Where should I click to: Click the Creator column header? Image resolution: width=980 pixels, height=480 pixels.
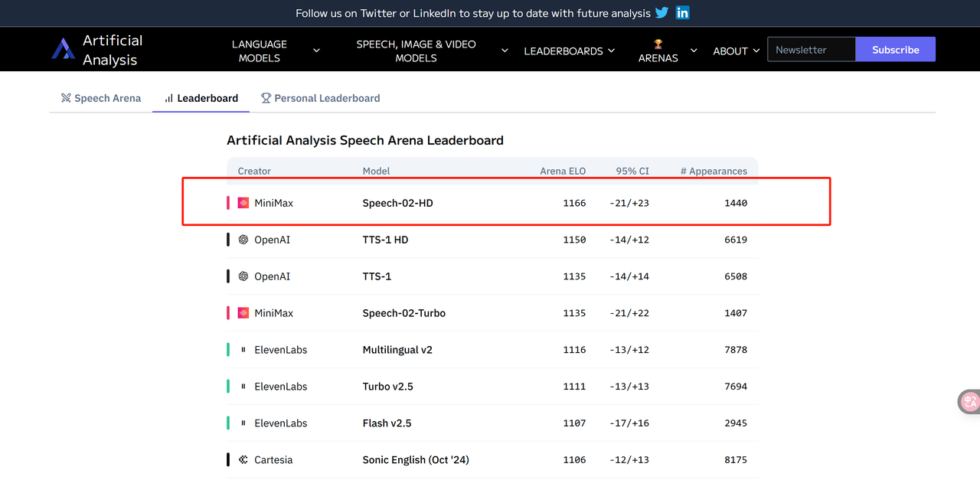(254, 171)
